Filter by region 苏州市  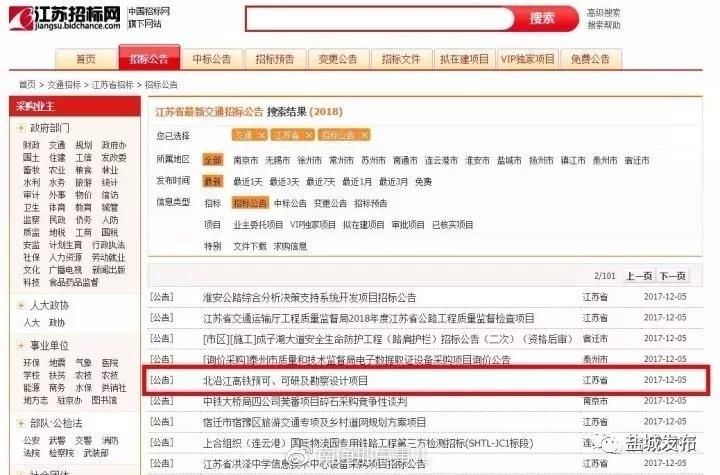point(373,160)
